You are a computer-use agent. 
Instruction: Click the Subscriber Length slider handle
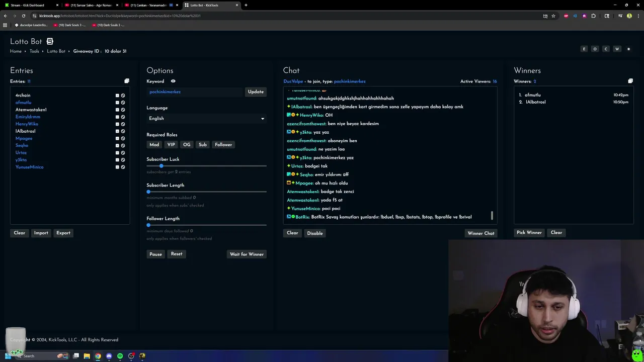[x=148, y=192]
